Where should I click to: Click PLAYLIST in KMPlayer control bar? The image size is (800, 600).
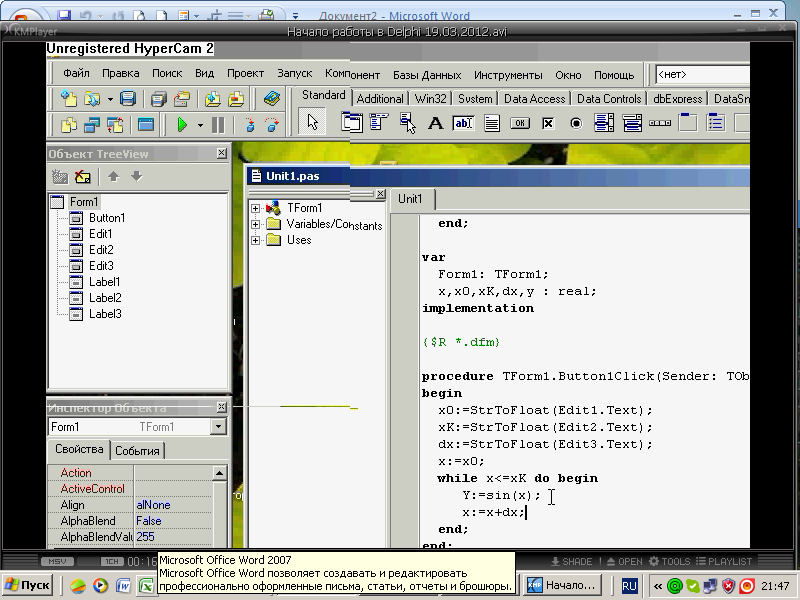[x=723, y=562]
